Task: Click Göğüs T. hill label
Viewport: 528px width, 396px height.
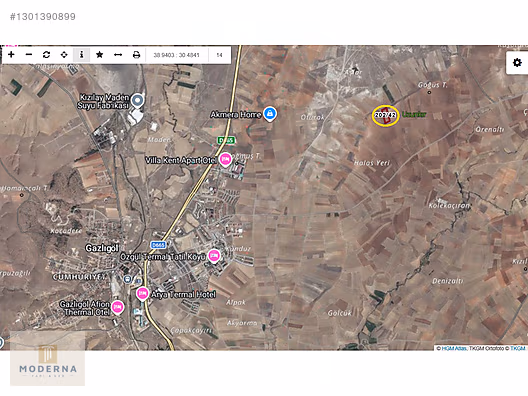Action: [x=433, y=85]
